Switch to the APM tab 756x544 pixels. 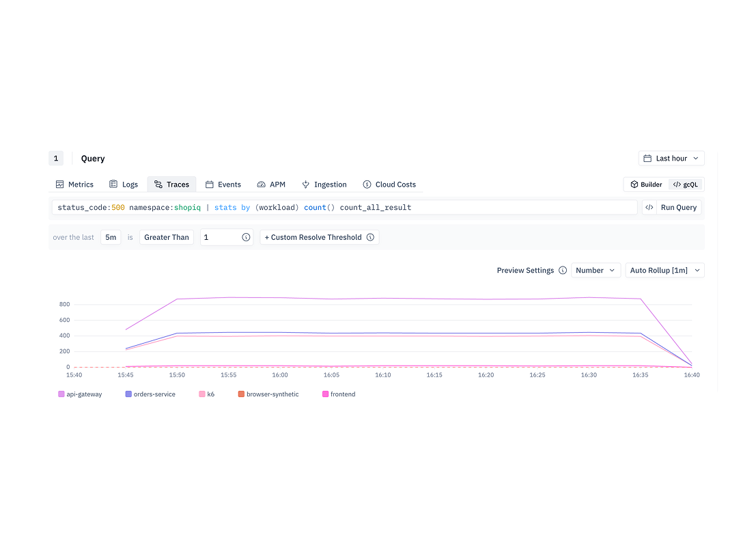point(271,185)
